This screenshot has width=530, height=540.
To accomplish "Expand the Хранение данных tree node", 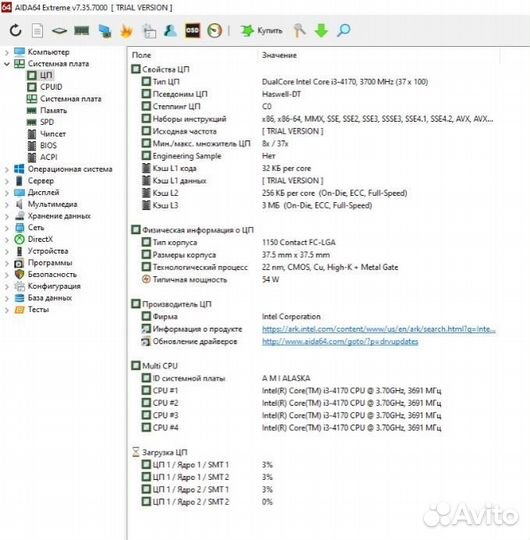I will [x=7, y=216].
